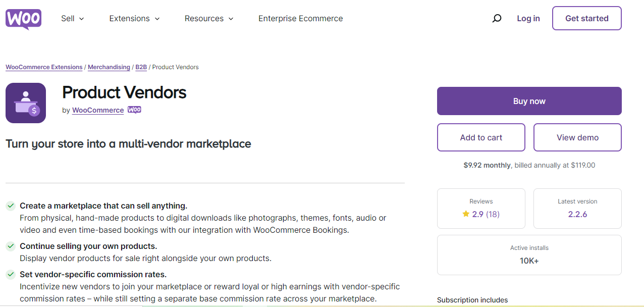
Task: Click the Log in link
Action: click(x=528, y=19)
